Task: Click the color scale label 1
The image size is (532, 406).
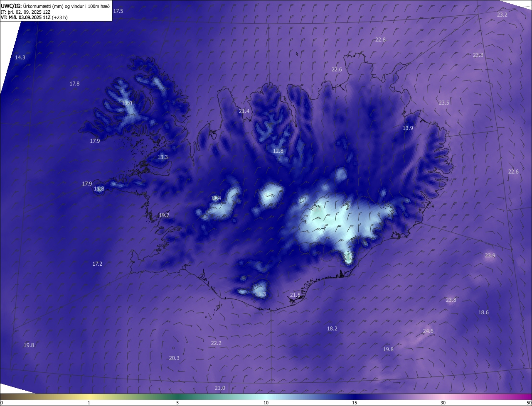Action: (89, 403)
